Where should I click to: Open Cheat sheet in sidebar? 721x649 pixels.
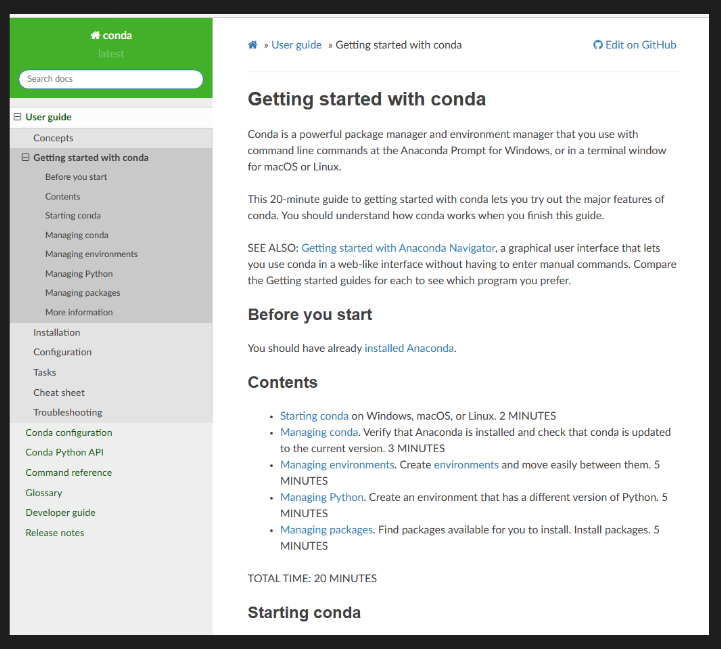pyautogui.click(x=59, y=392)
